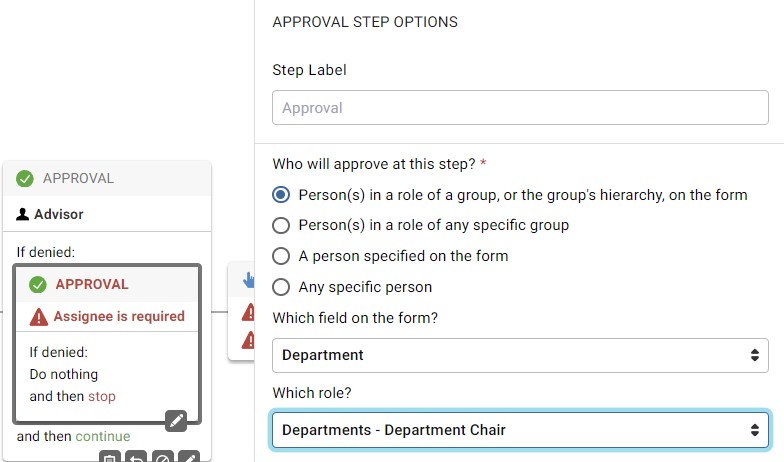
Task: Select the outer APPROVAL card header
Action: 108,179
